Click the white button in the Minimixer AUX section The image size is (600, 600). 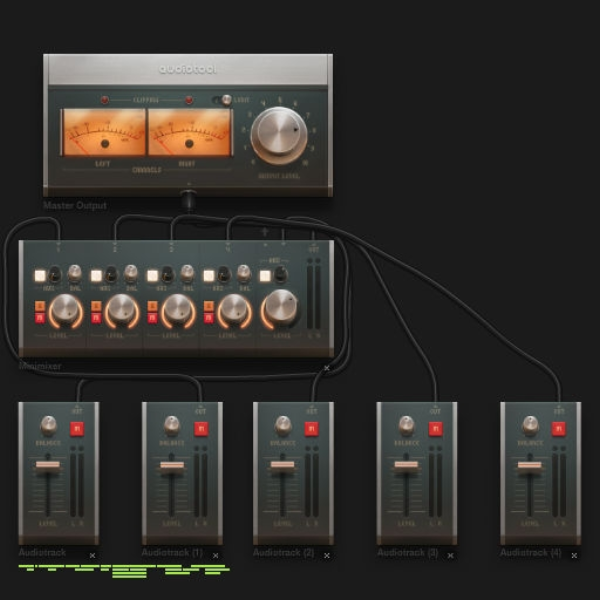pyautogui.click(x=265, y=276)
